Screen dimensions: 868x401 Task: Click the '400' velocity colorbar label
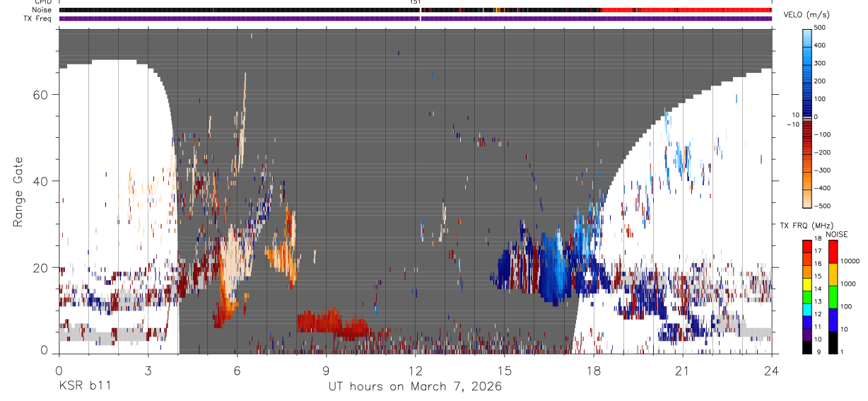tap(820, 45)
